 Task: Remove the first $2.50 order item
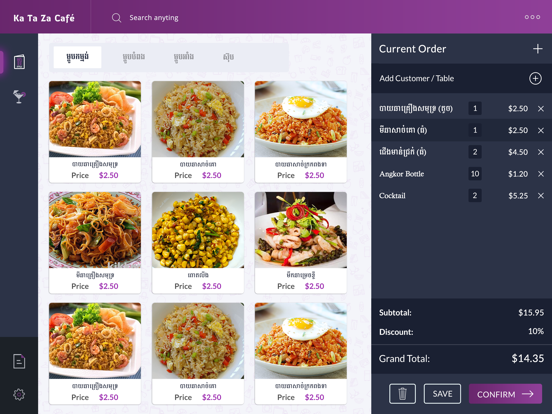click(541, 109)
